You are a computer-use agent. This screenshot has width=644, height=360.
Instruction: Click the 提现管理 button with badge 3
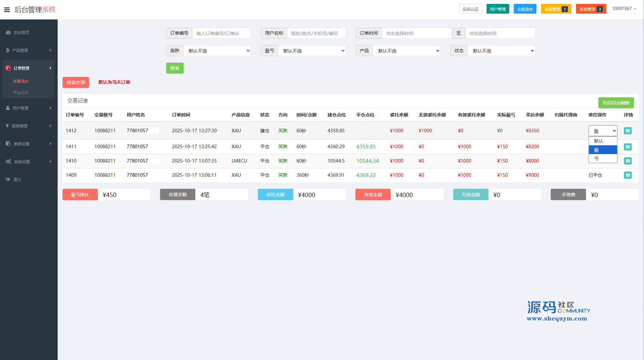click(x=591, y=9)
